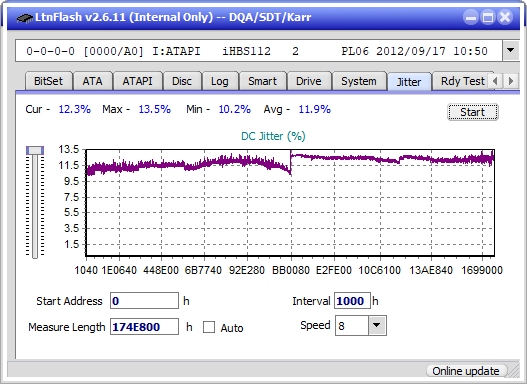Click the Min value 10.2%
This screenshot has width=527, height=384.
(235, 109)
